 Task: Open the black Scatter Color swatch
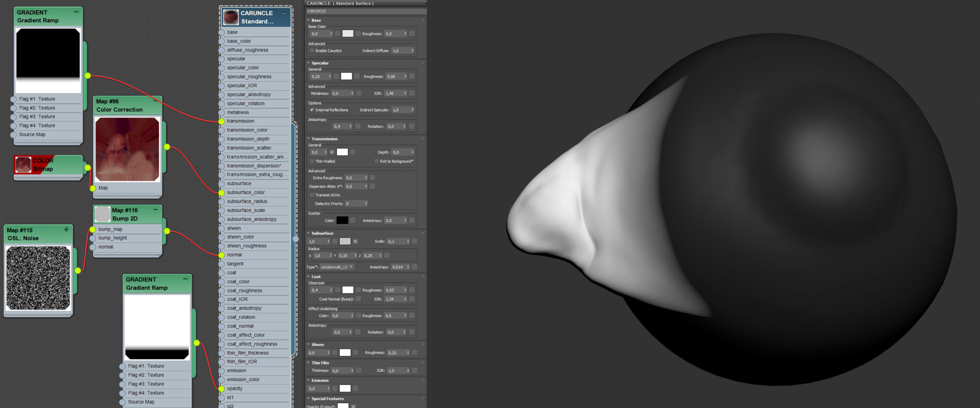(x=343, y=220)
